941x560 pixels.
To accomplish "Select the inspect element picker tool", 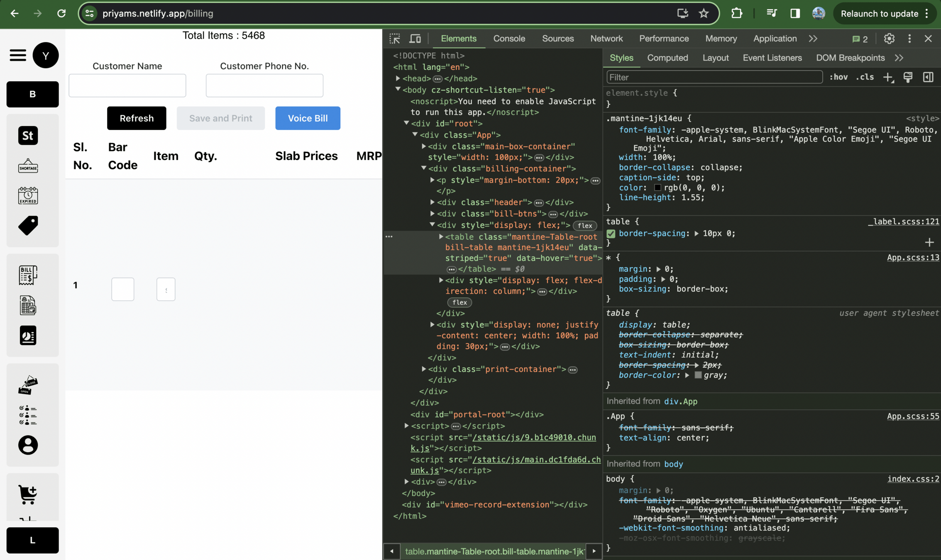I will coord(395,39).
